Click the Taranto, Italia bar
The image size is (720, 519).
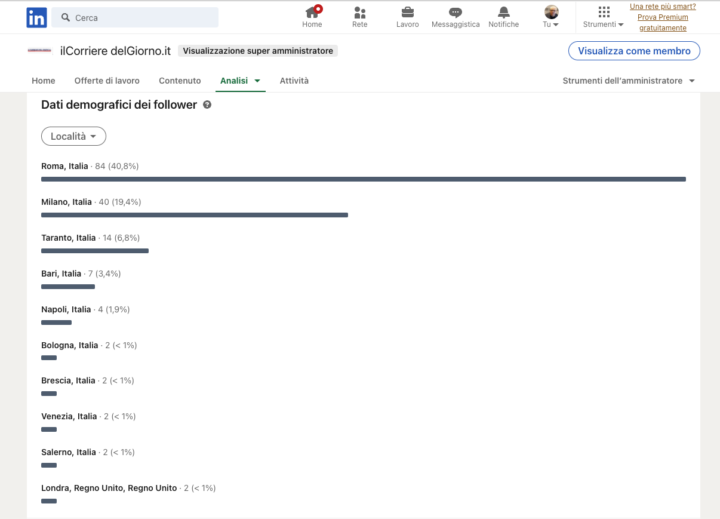pos(95,251)
